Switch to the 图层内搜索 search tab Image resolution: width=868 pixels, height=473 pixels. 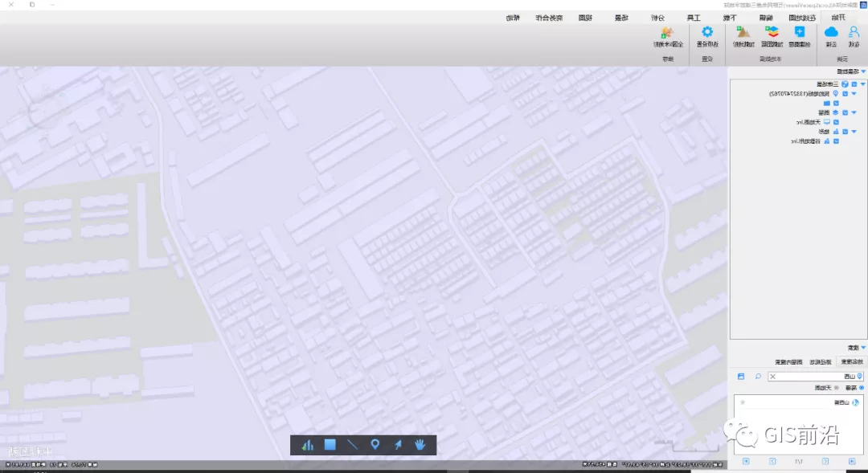[789, 362]
